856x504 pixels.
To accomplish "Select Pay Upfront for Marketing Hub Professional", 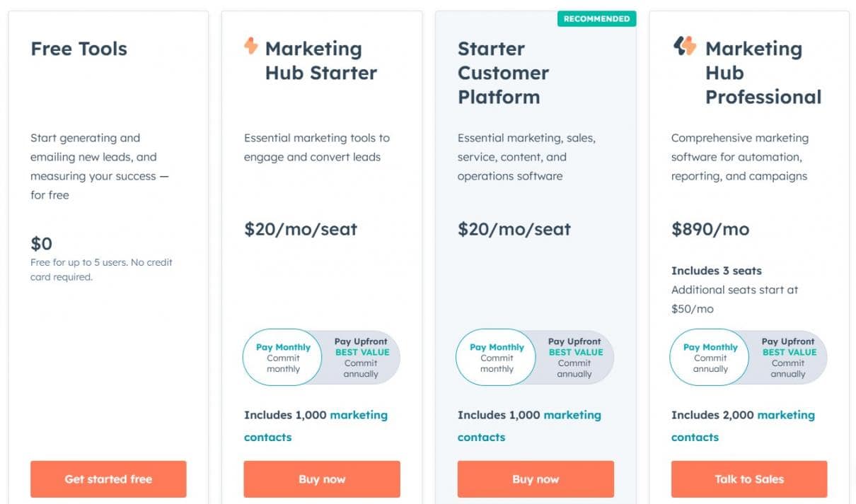I will [x=788, y=357].
